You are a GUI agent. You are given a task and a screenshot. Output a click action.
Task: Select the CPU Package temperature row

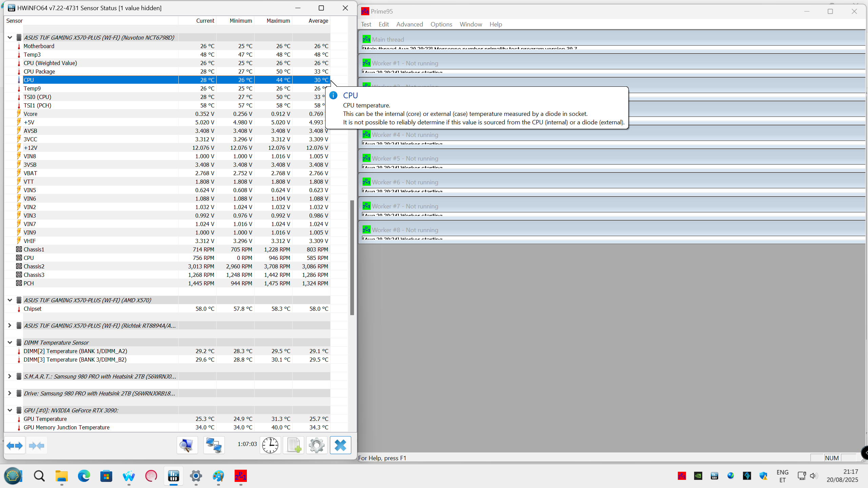point(167,72)
